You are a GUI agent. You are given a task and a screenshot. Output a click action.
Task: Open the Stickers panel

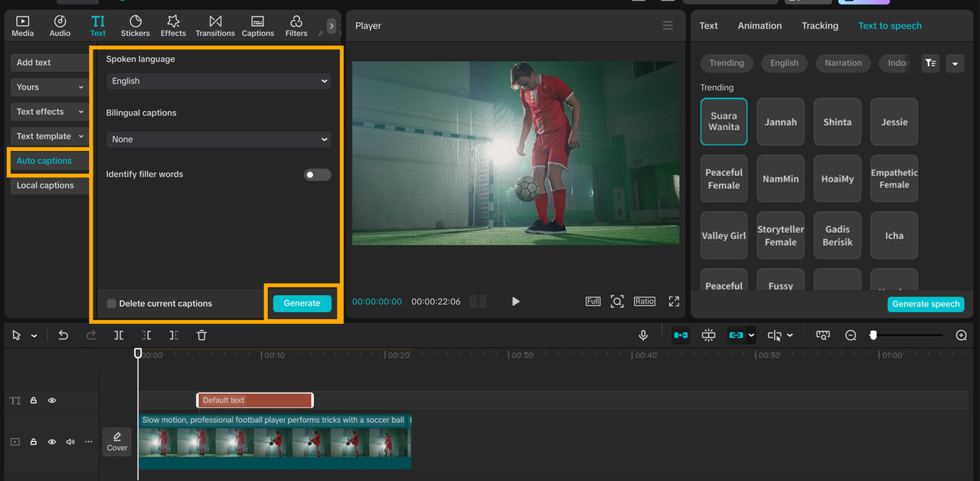coord(135,26)
